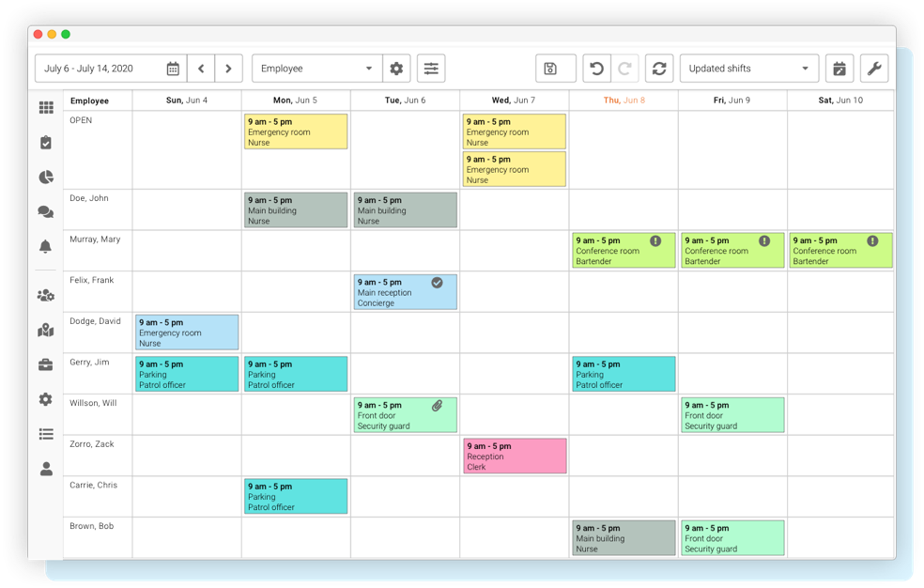
Task: Open the employees group settings icon
Action: [x=46, y=295]
